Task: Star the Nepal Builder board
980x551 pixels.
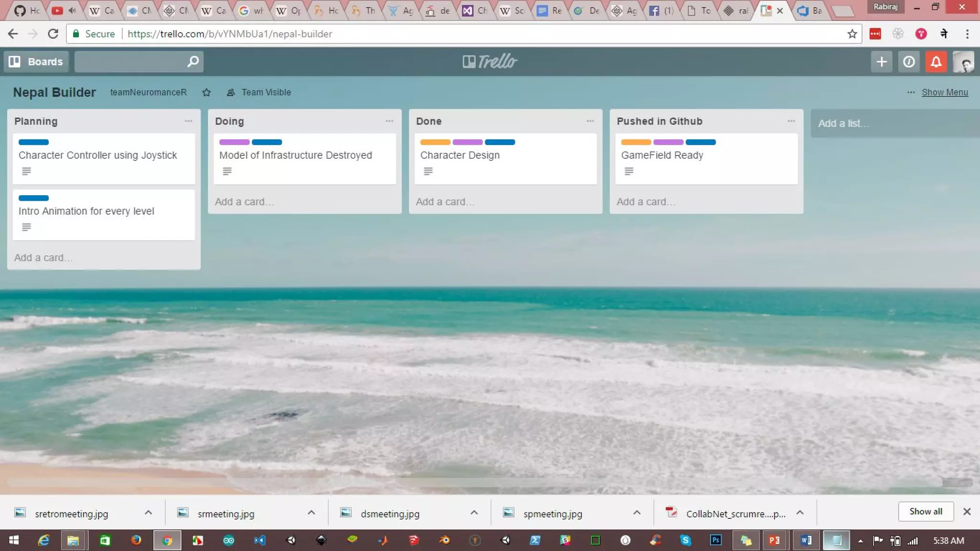Action: [x=206, y=92]
